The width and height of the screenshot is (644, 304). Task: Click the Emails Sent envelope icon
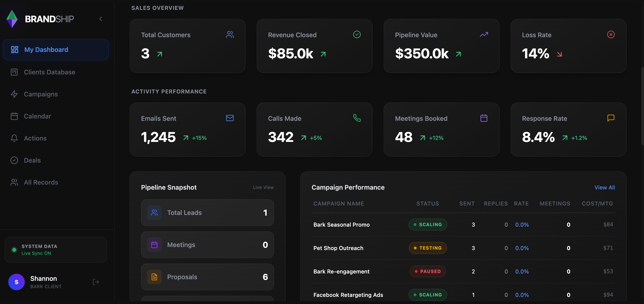pyautogui.click(x=229, y=118)
